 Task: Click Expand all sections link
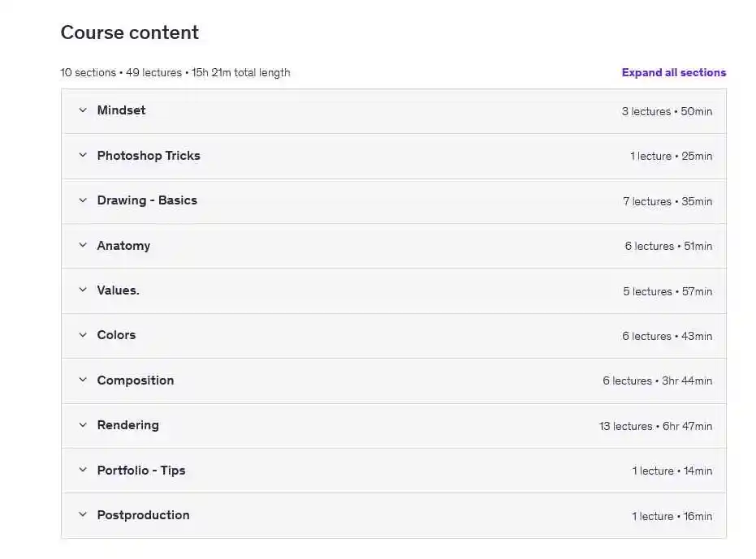coord(673,72)
